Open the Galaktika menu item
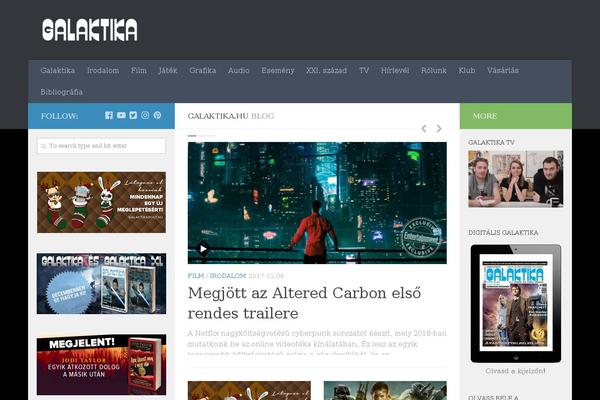600x400 pixels. coord(58,70)
